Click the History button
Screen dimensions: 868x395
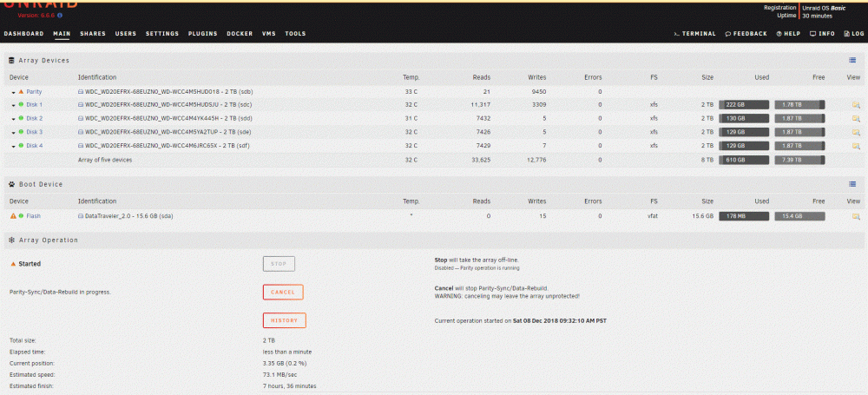point(285,320)
